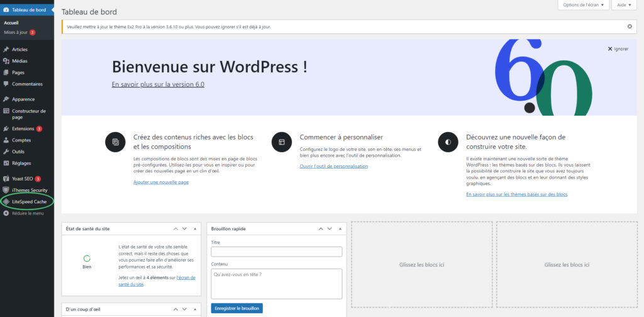644x317 pixels.
Task: Click the Contenu text area
Action: click(277, 284)
